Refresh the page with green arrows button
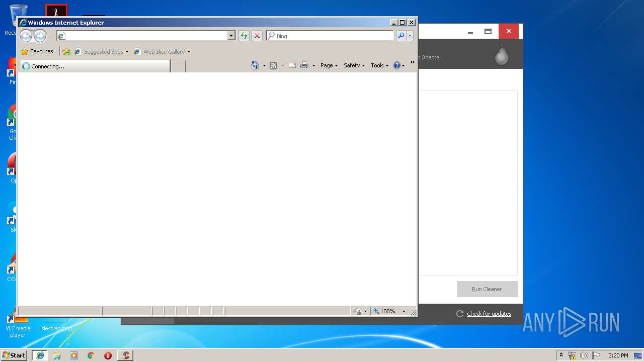 coord(244,36)
